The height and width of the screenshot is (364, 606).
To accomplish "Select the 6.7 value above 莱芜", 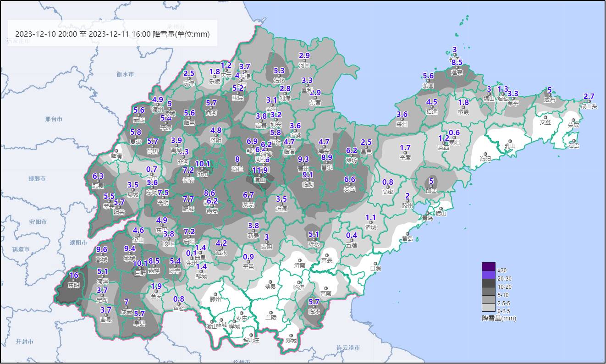I will coord(248,195).
